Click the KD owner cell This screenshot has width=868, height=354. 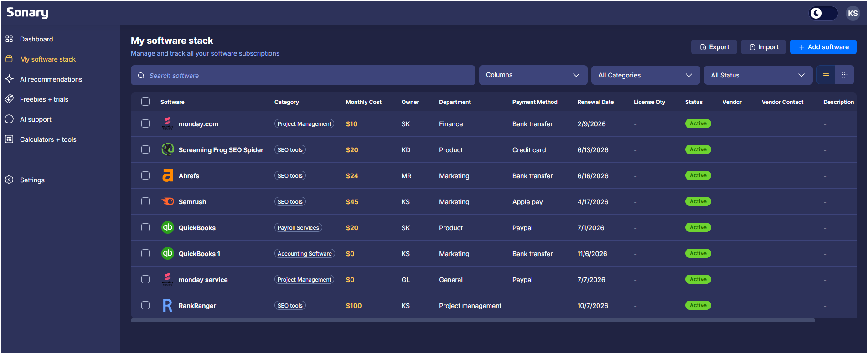[x=406, y=150]
